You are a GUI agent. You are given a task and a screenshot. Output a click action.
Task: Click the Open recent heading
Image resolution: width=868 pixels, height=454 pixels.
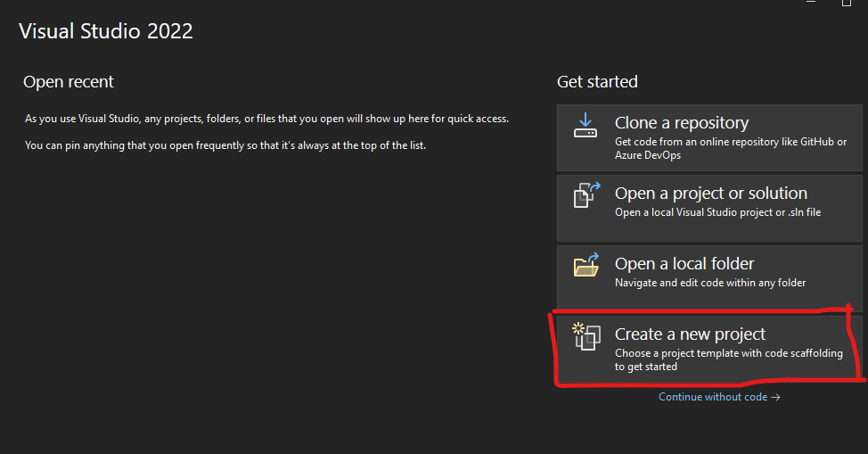coord(68,82)
